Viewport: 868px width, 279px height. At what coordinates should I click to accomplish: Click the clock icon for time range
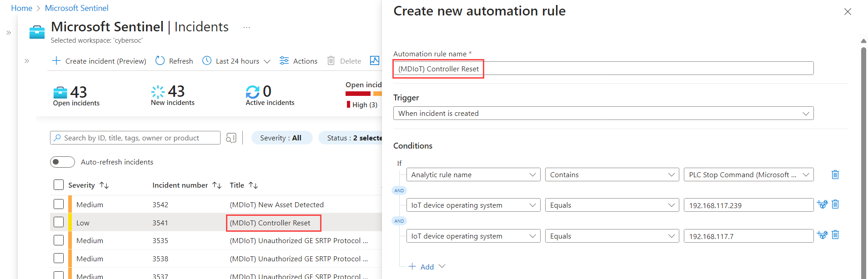click(207, 60)
